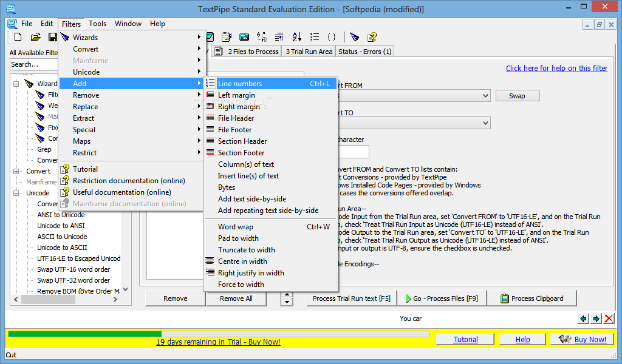Click the New file toolbar icon
Screen dimensions: 622x364
point(18,37)
